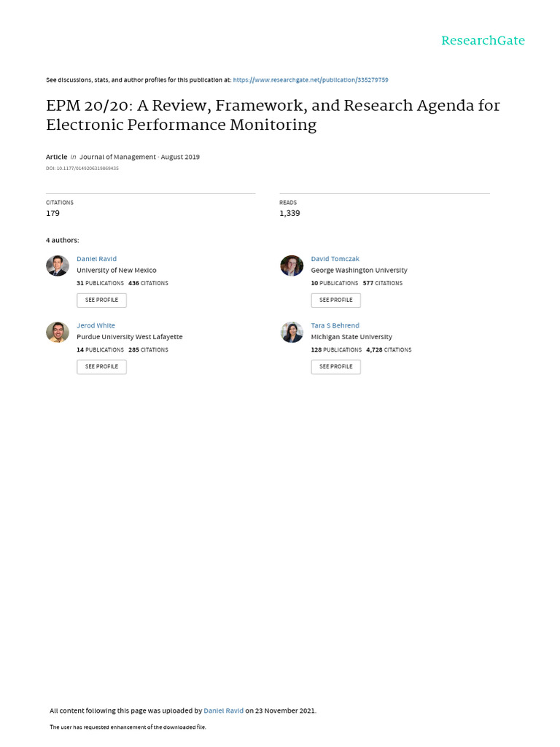This screenshot has width=560, height=747.
Task: Click Jerod White's profile photo
Action: click(x=58, y=332)
